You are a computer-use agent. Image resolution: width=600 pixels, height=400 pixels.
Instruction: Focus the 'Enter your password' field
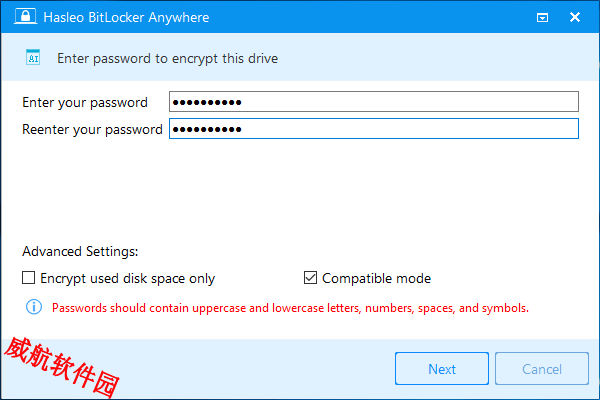[374, 102]
